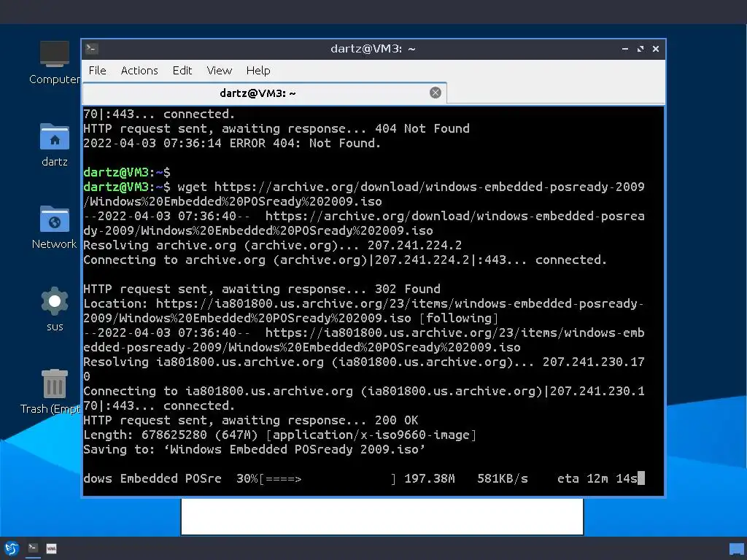747x560 pixels.
Task: Close the dartz@VM3 terminal tab
Action: tap(435, 93)
